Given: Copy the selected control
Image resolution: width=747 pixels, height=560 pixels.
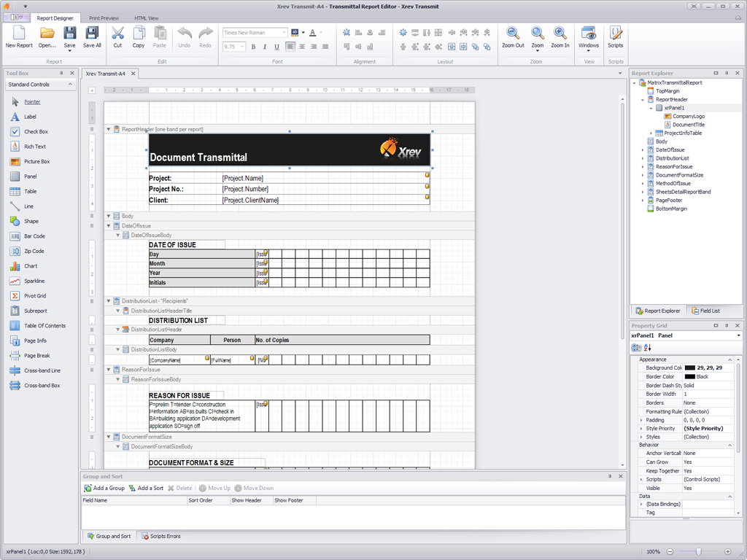Looking at the screenshot, I should tap(139, 37).
